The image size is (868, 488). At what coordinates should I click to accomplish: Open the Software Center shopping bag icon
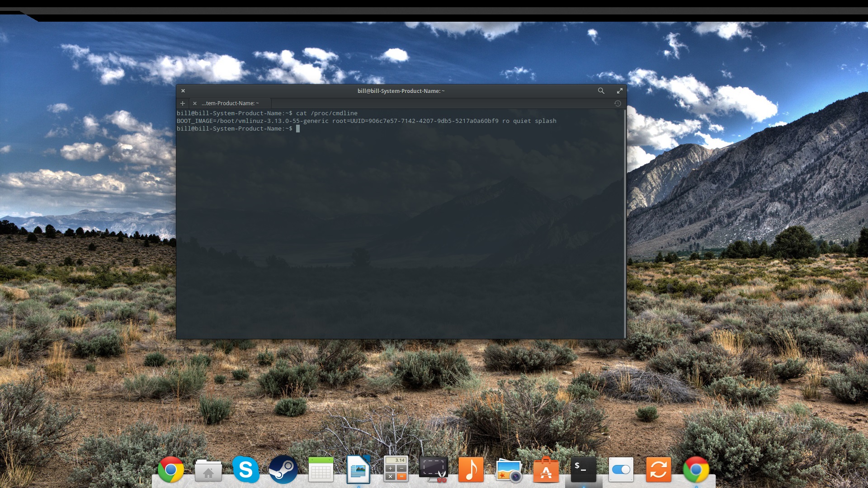click(x=546, y=470)
